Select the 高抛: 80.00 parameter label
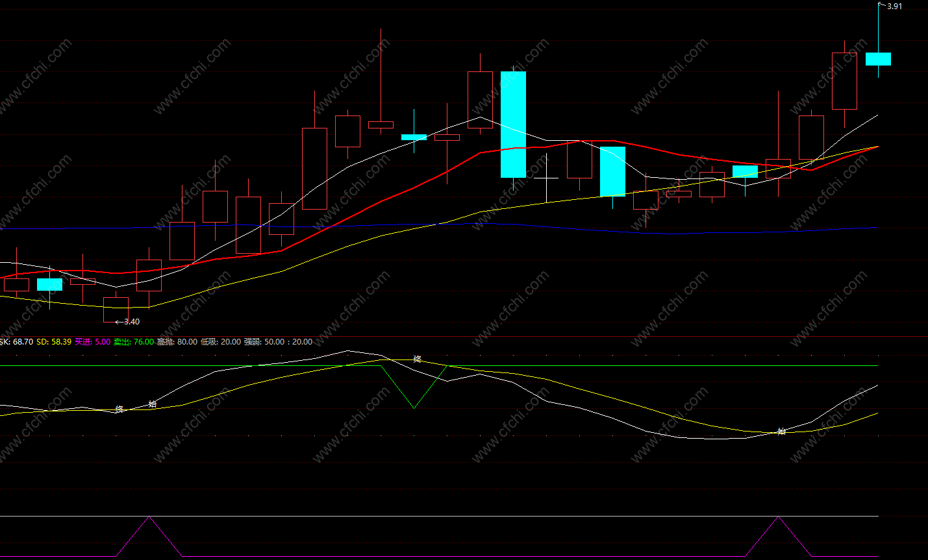This screenshot has width=928, height=560. pos(177,342)
